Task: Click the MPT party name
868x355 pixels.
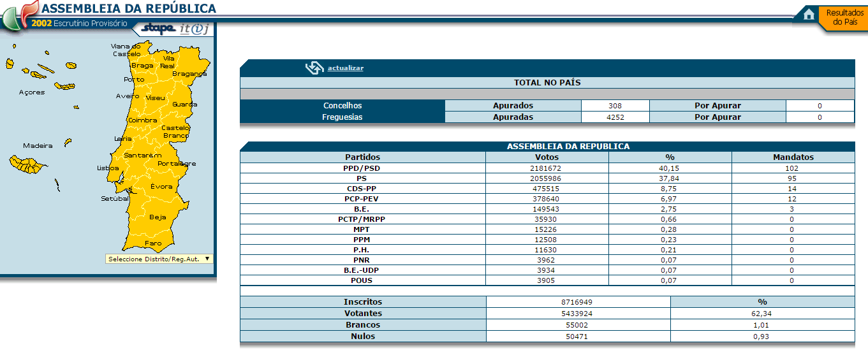Action: [x=362, y=229]
